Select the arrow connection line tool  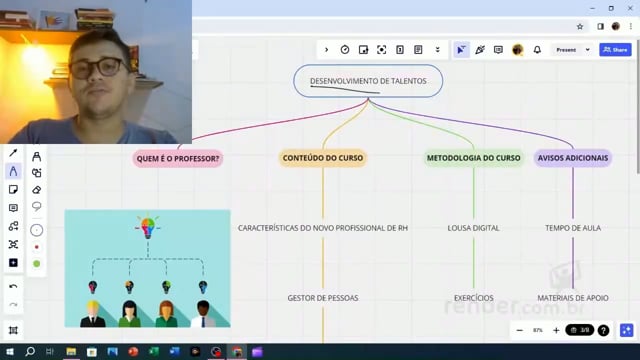[13, 153]
